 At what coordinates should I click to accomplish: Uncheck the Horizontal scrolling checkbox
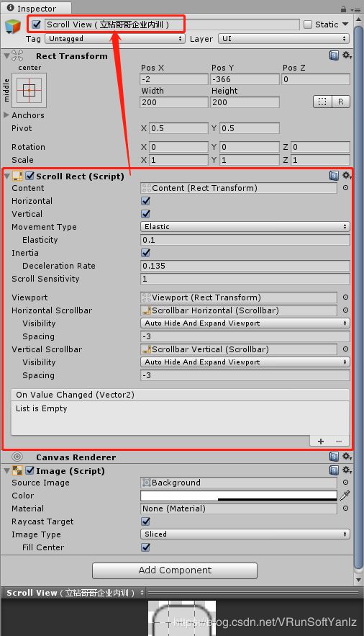coord(146,201)
